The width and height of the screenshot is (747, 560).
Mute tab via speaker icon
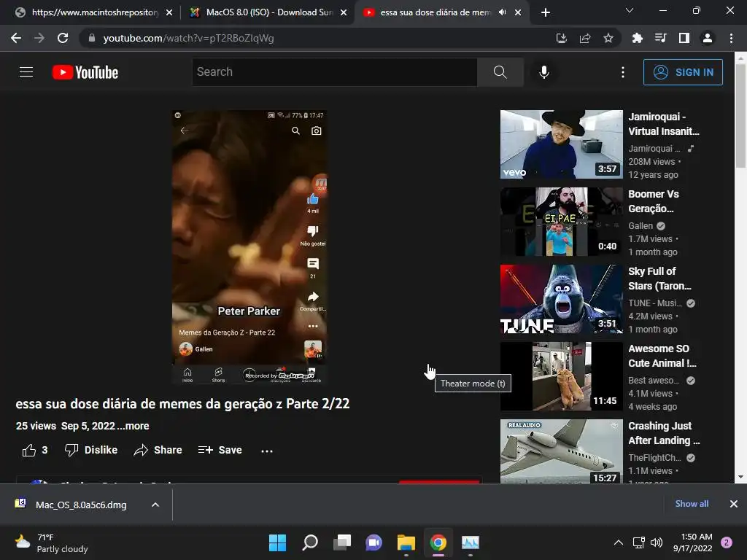click(x=502, y=12)
